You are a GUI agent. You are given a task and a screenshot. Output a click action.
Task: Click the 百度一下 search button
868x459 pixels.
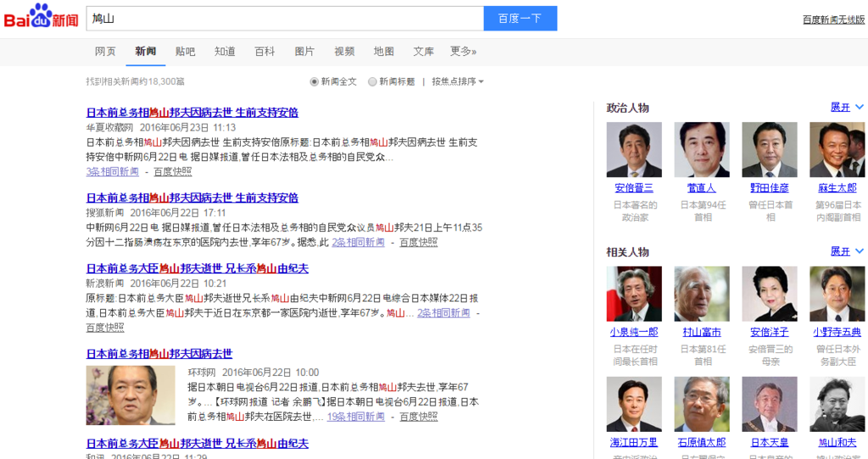pyautogui.click(x=520, y=19)
